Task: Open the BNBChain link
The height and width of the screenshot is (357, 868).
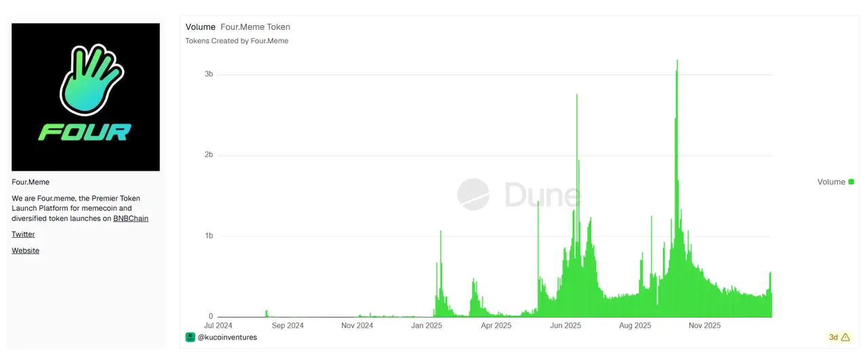Action: pyautogui.click(x=130, y=219)
